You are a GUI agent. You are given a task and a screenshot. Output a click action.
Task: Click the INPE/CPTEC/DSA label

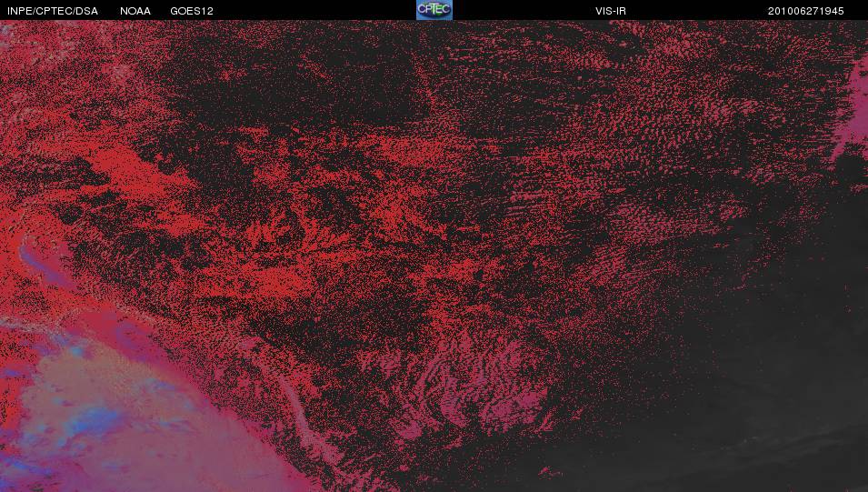point(53,11)
